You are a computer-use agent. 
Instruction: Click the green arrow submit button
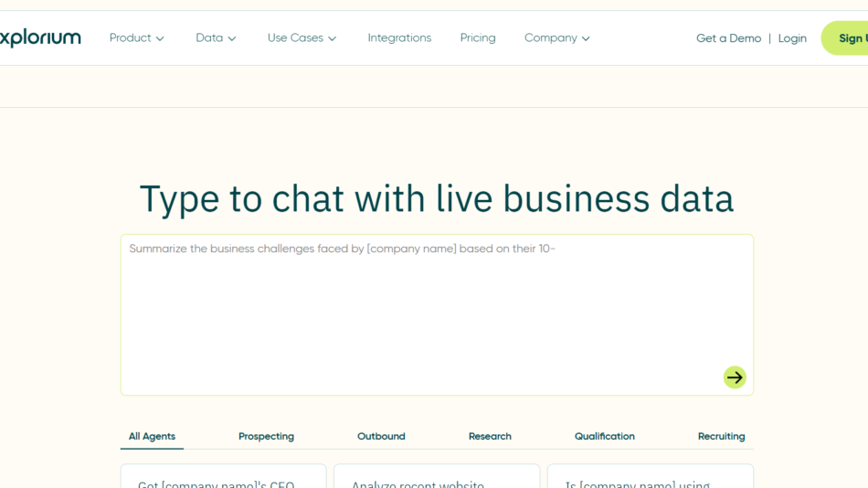pyautogui.click(x=735, y=377)
